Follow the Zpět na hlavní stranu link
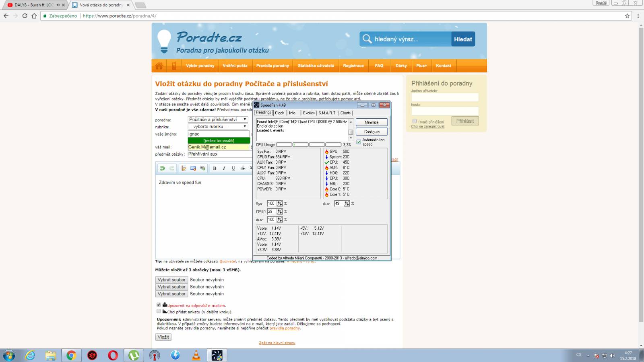 (277, 343)
